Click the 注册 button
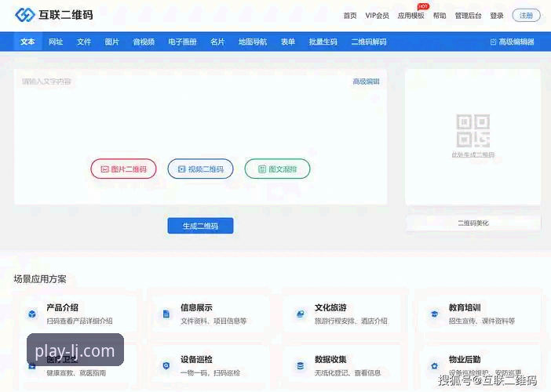The image size is (551, 392). pos(526,16)
